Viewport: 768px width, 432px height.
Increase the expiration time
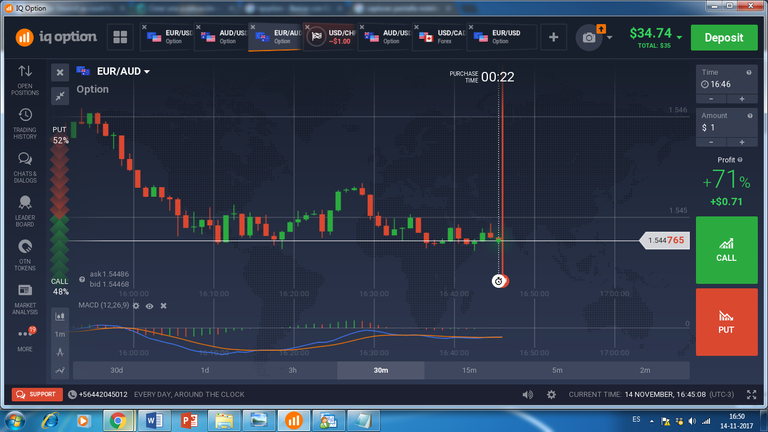(x=742, y=99)
